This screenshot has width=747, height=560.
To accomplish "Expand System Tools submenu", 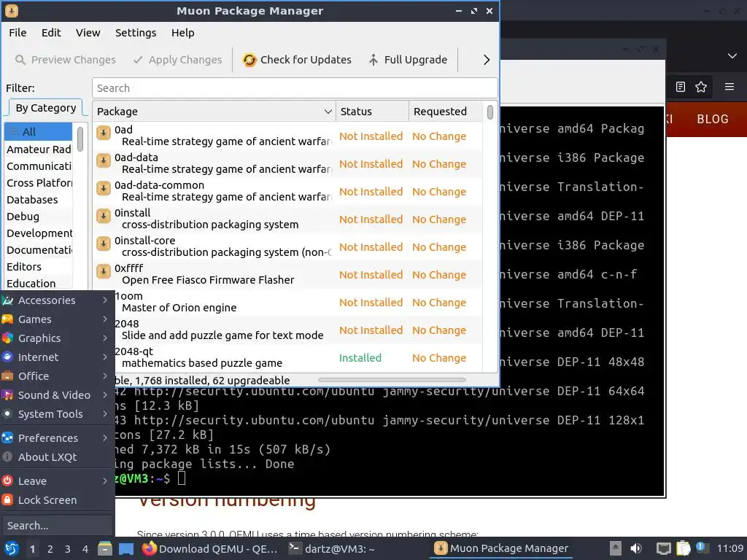I will pos(56,414).
